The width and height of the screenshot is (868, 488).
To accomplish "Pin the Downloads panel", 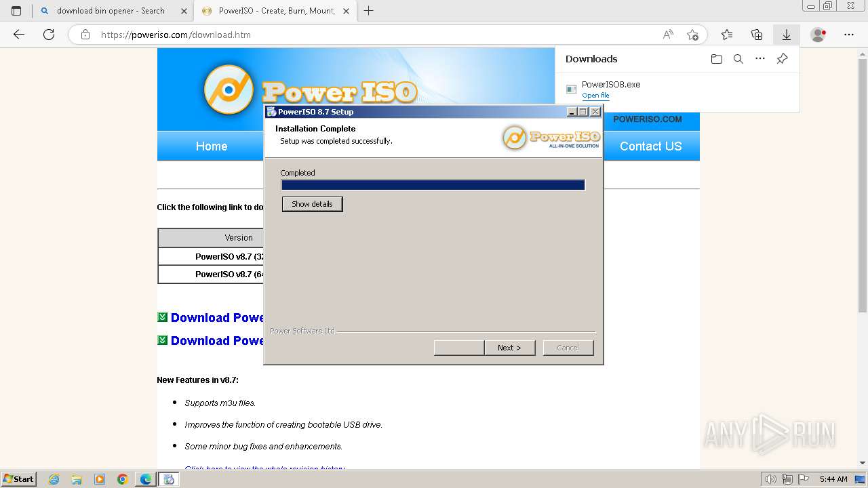I will (782, 59).
